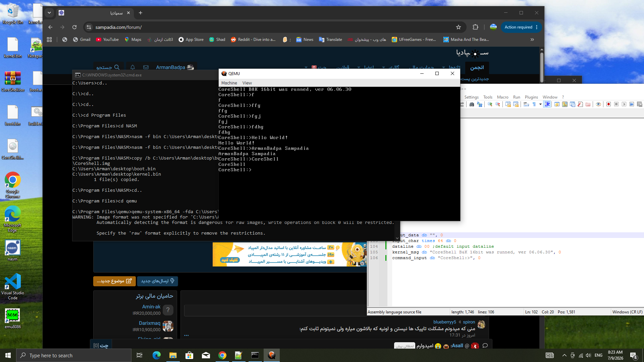644x362 pixels.
Task: Click the Windows (CR LF) status bar entry
Action: tap(627, 312)
